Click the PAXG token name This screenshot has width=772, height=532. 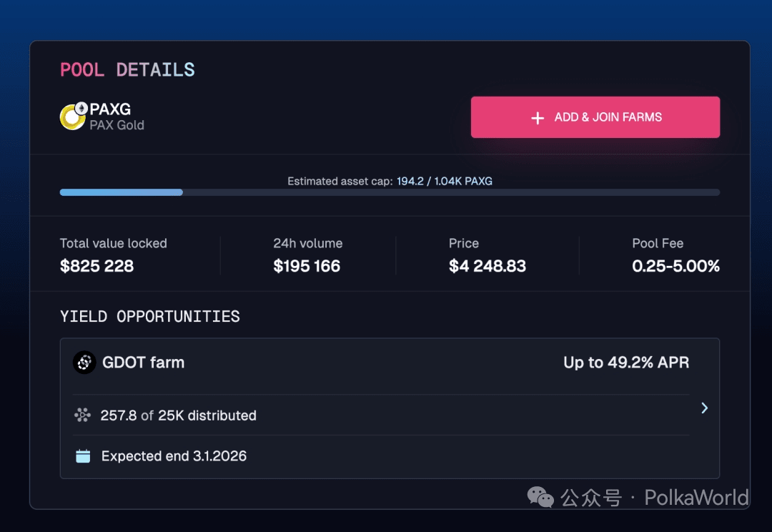coord(110,109)
